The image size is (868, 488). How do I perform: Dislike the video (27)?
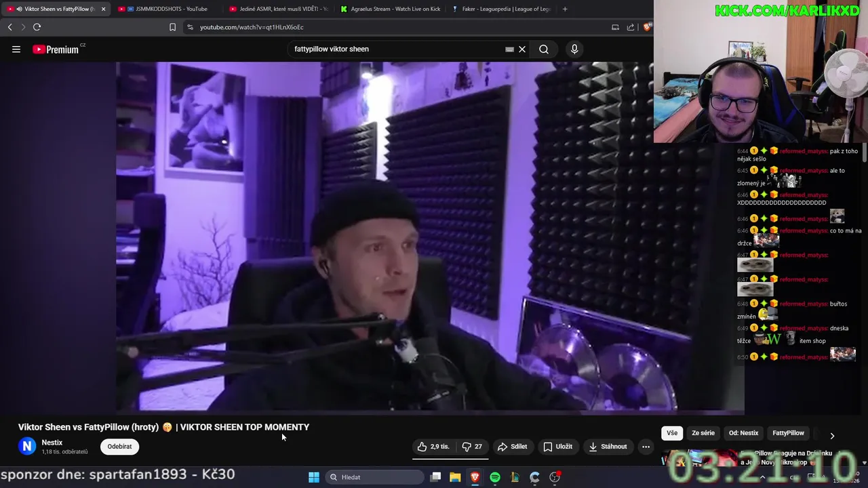click(x=472, y=447)
